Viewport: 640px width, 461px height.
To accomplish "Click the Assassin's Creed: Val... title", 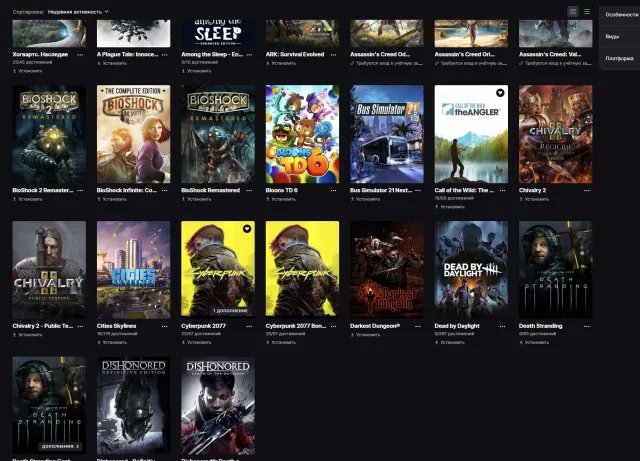I will [x=550, y=54].
